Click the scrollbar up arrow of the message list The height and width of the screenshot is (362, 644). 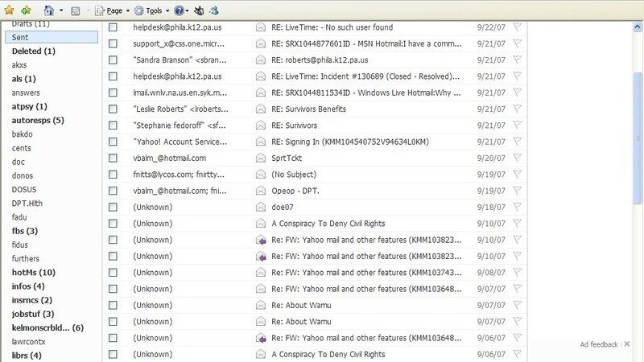coord(638,27)
